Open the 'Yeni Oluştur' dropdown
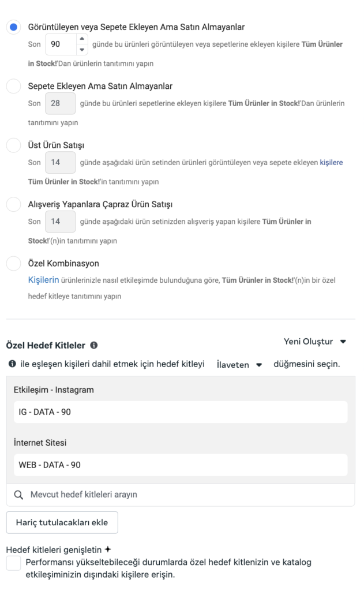The height and width of the screenshot is (591, 364). tap(315, 341)
